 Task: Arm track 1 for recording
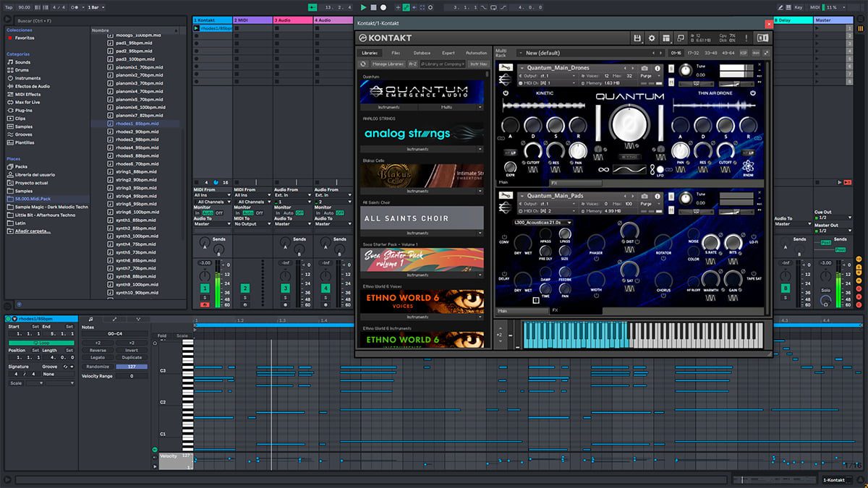205,304
